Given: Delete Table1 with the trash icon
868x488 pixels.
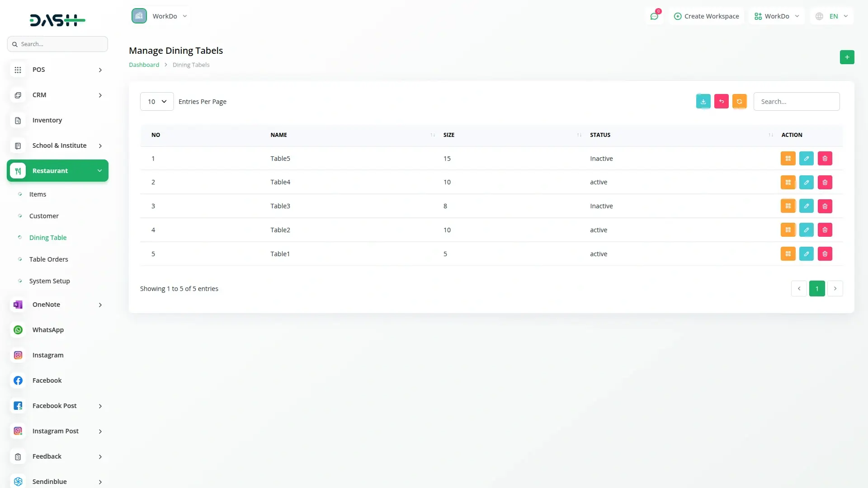Looking at the screenshot, I should [x=825, y=254].
